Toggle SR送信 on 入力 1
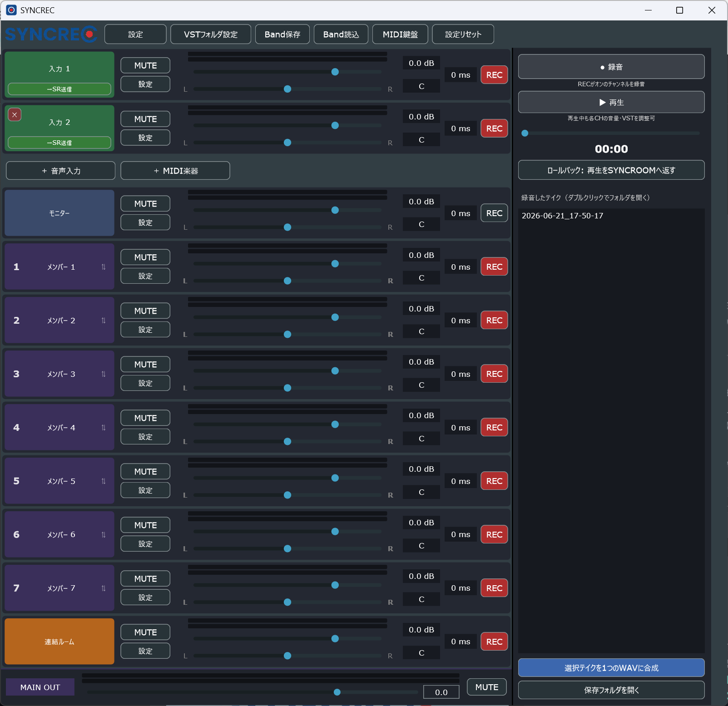Viewport: 728px width, 706px height. point(59,89)
